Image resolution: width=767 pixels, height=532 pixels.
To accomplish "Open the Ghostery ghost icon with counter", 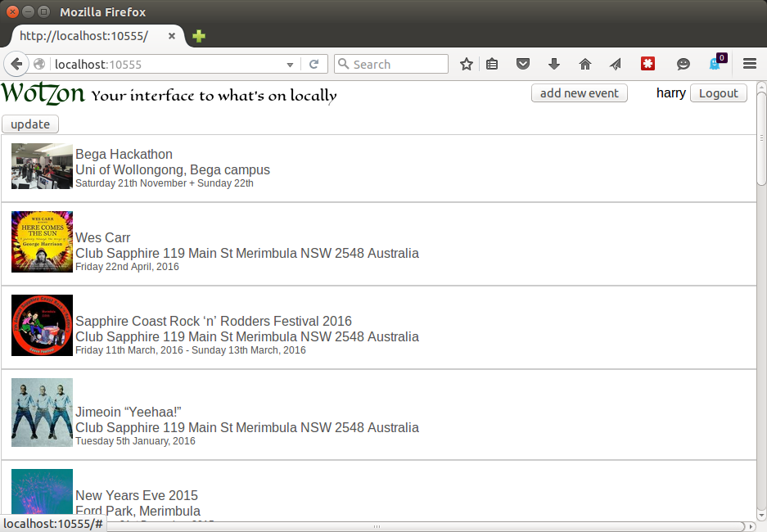I will [x=717, y=62].
